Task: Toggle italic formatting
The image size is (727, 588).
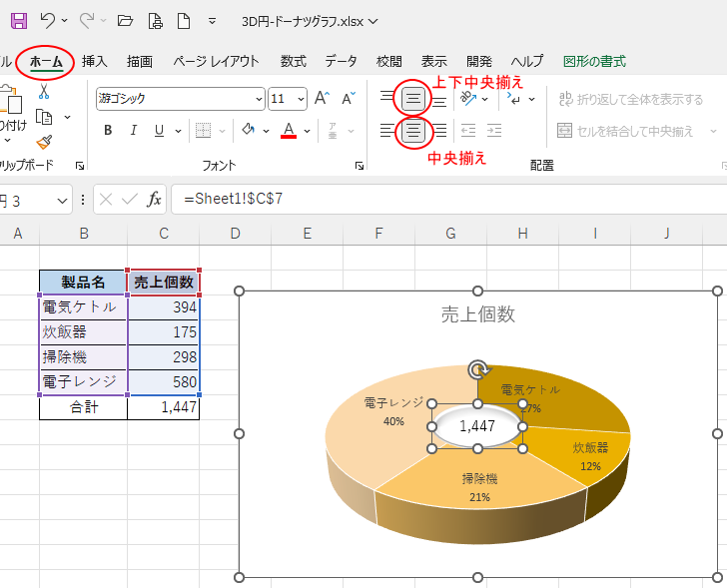Action: (x=134, y=131)
